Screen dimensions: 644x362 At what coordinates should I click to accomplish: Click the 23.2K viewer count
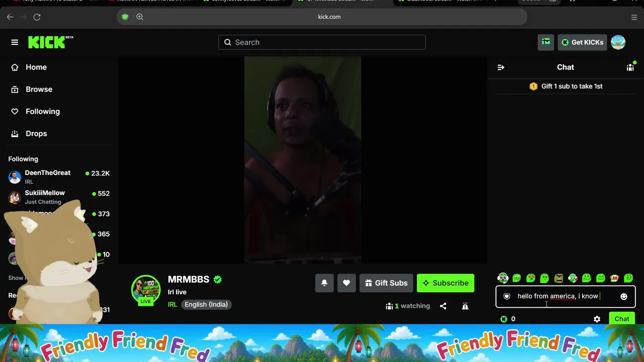tap(100, 173)
